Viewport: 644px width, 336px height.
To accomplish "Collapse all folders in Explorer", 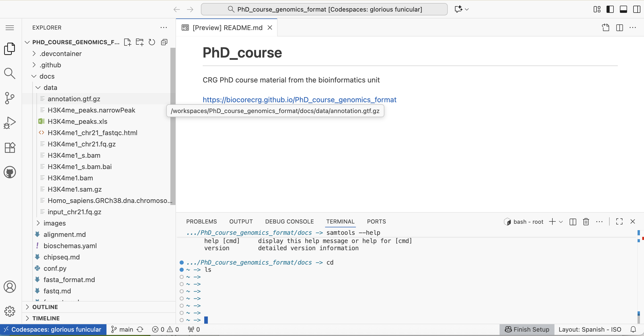I will coord(164,42).
